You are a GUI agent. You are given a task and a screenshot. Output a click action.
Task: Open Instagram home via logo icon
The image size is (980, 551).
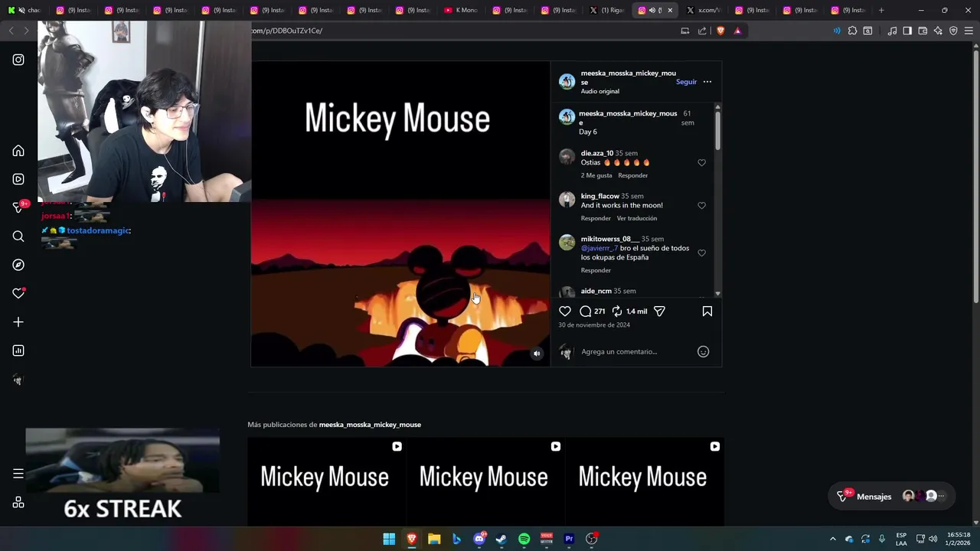tap(18, 60)
